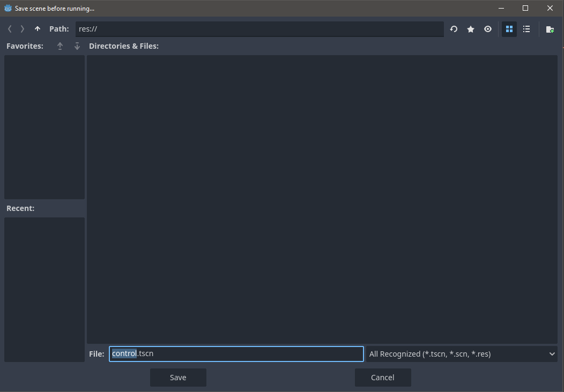Close the Save scene dialog
The height and width of the screenshot is (392, 564).
[x=550, y=8]
